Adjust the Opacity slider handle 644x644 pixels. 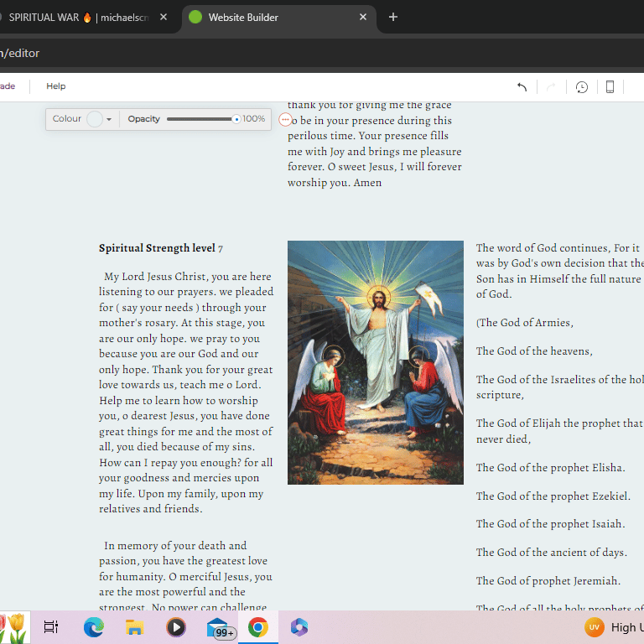click(236, 120)
